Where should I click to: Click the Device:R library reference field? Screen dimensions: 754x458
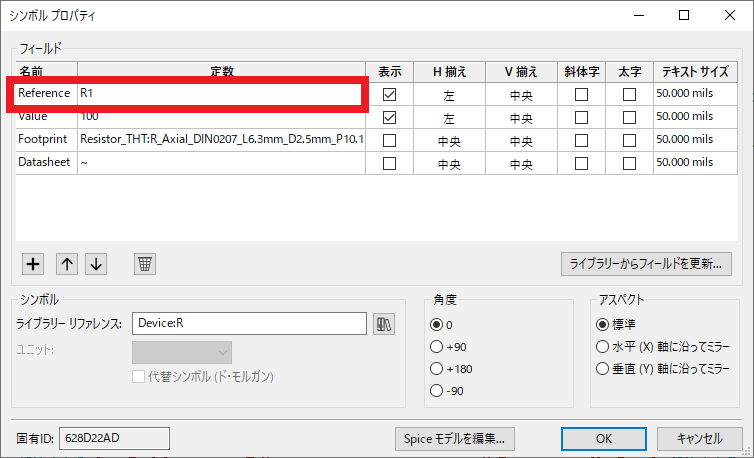249,323
